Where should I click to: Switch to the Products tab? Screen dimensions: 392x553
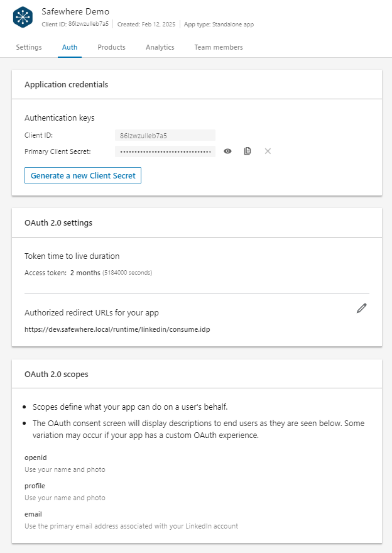[111, 47]
